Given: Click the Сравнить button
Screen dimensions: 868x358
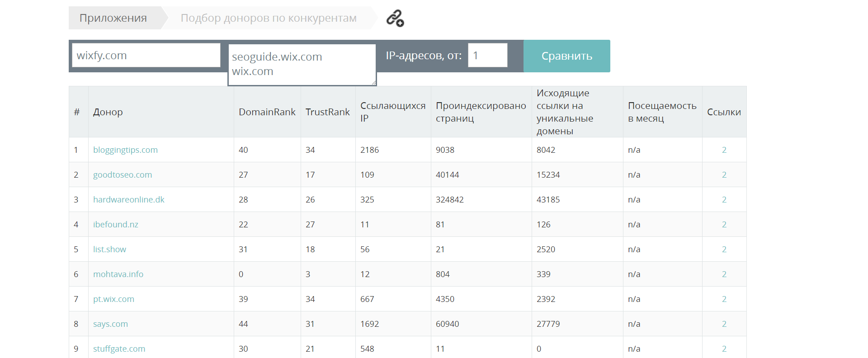Looking at the screenshot, I should [x=567, y=56].
